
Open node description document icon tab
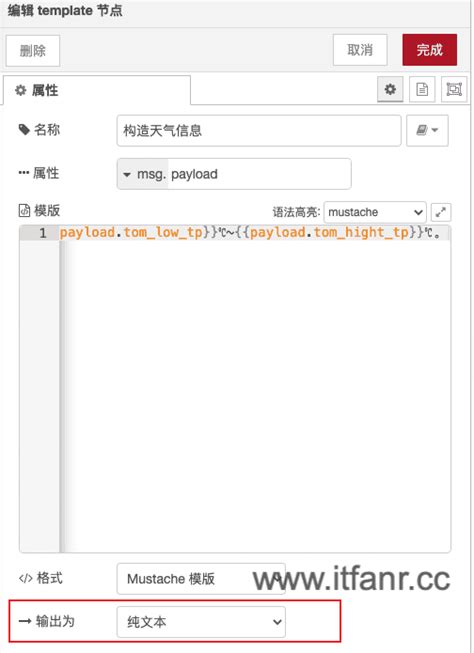[422, 89]
